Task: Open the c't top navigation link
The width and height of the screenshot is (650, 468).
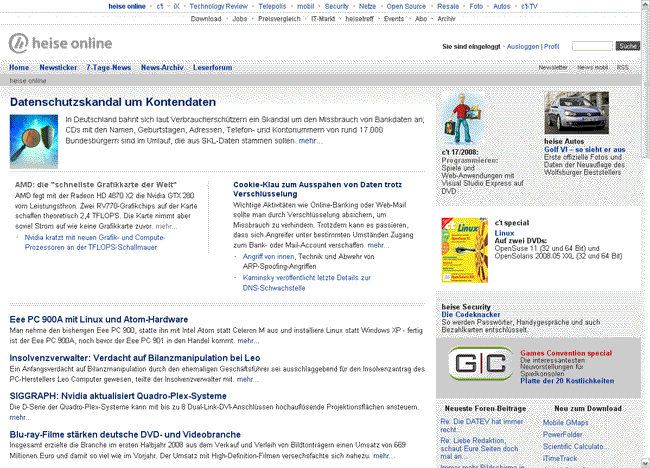Action: (160, 6)
